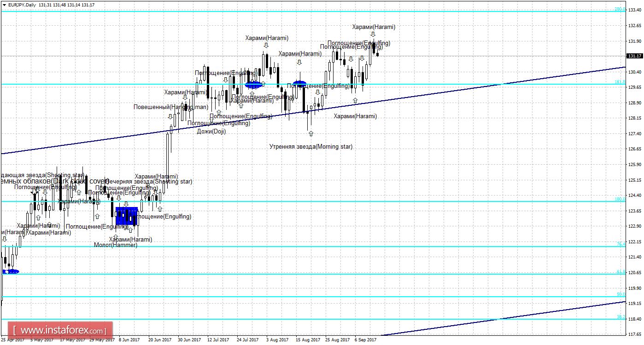This screenshot has height=345, width=644.
Task: Click the Engulfing arrow near 25 Aug
Action: point(351,58)
